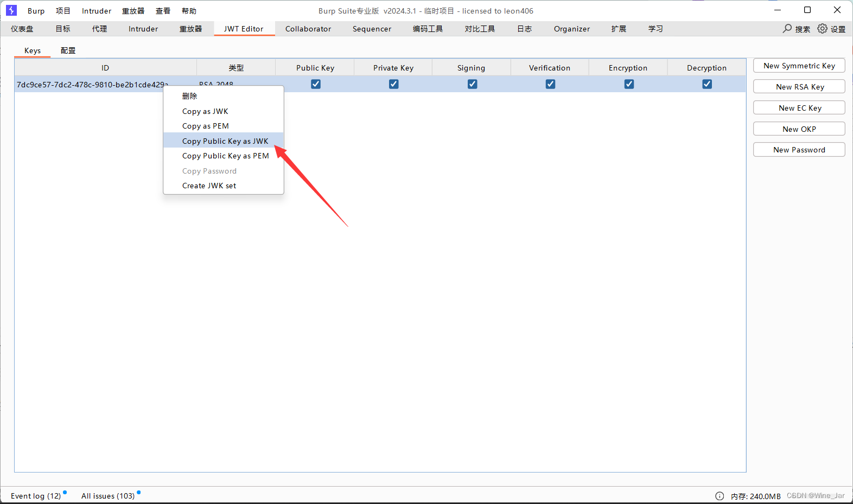The width and height of the screenshot is (853, 504).
Task: Click New RSA Key button
Action: click(799, 87)
